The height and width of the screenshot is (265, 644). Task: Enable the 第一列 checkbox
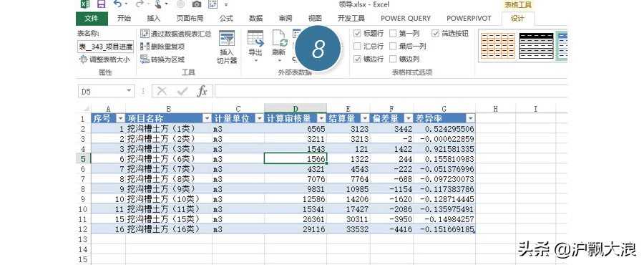393,33
